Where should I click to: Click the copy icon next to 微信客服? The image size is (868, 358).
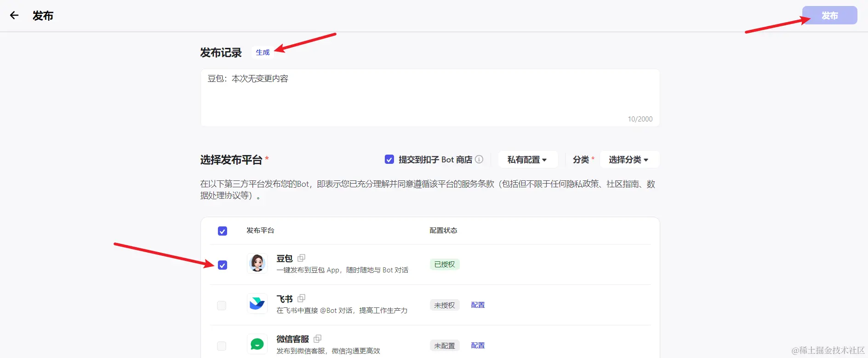[318, 339]
